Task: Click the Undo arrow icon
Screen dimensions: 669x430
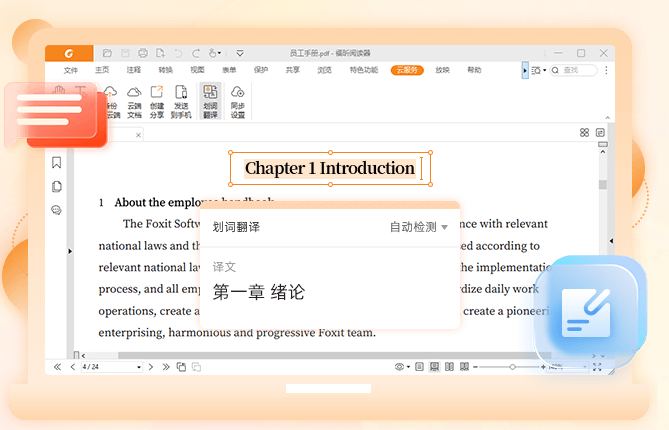Action: click(x=178, y=53)
